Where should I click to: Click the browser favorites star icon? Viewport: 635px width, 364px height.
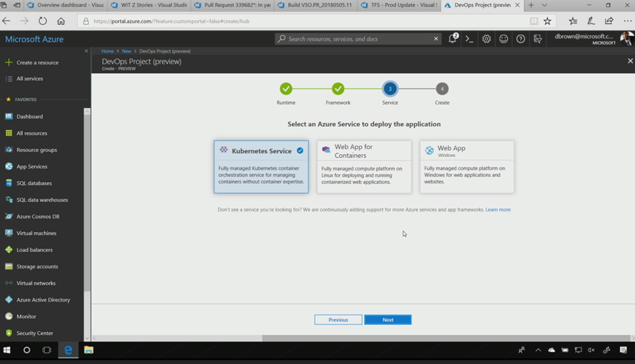click(x=548, y=21)
